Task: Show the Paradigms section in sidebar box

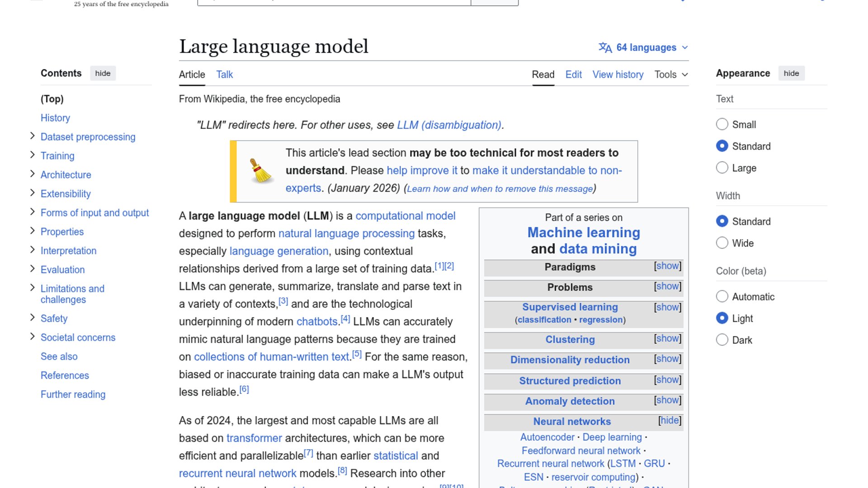Action: (667, 266)
